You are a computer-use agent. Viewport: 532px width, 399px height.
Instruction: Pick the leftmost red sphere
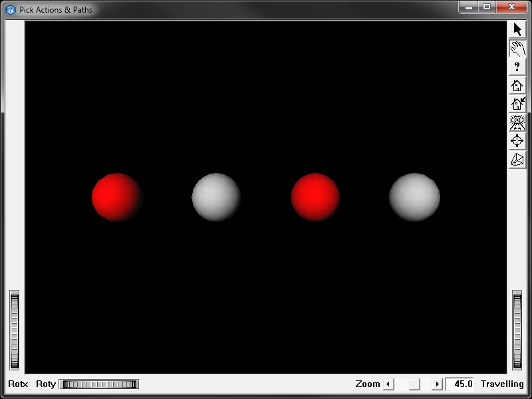[x=117, y=197]
